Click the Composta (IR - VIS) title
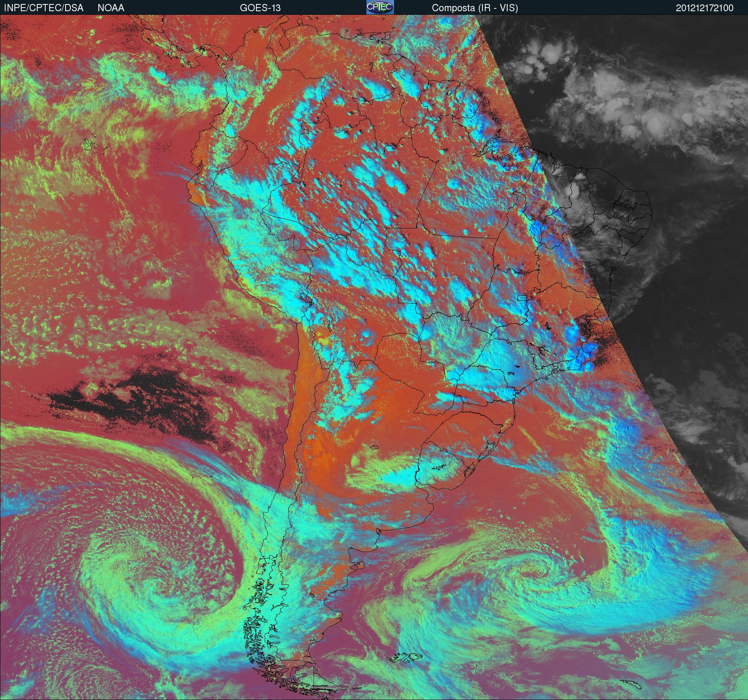The height and width of the screenshot is (700, 748). click(475, 8)
